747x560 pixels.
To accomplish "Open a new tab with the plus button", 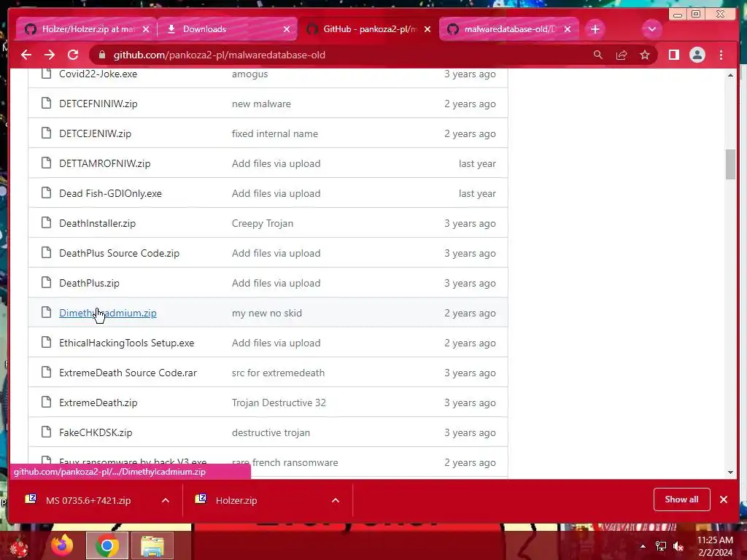I will [x=595, y=29].
